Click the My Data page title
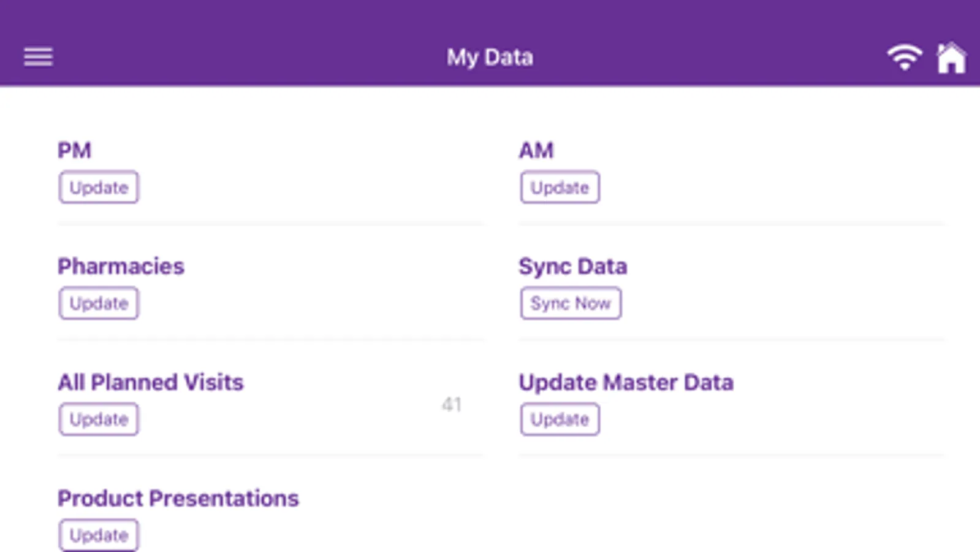The width and height of the screenshot is (980, 552). click(490, 57)
